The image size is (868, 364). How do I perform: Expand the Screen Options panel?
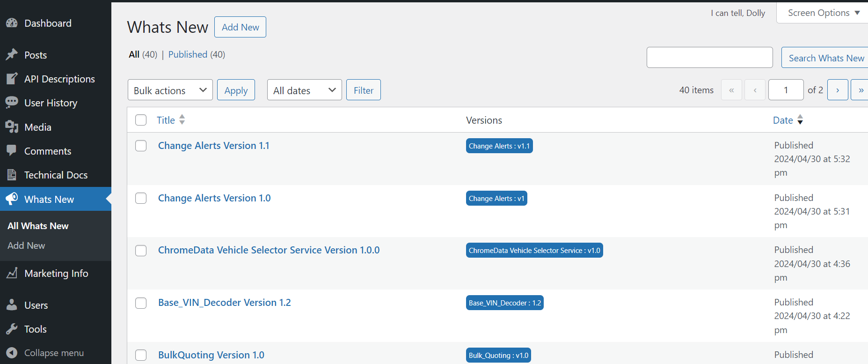click(823, 13)
